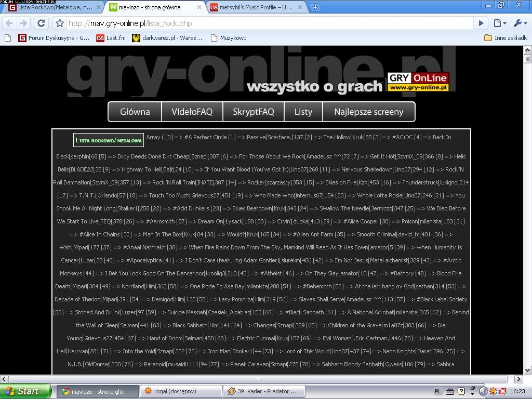Reload the current page
This screenshot has width=532, height=399.
tap(42, 23)
